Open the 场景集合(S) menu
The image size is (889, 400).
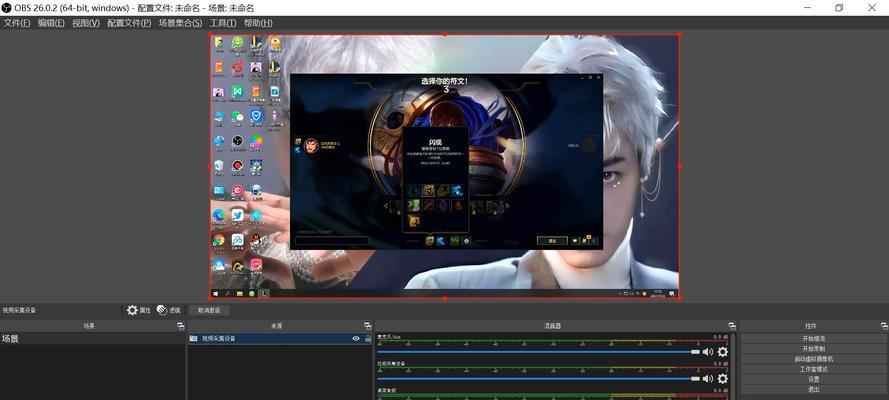tap(180, 23)
